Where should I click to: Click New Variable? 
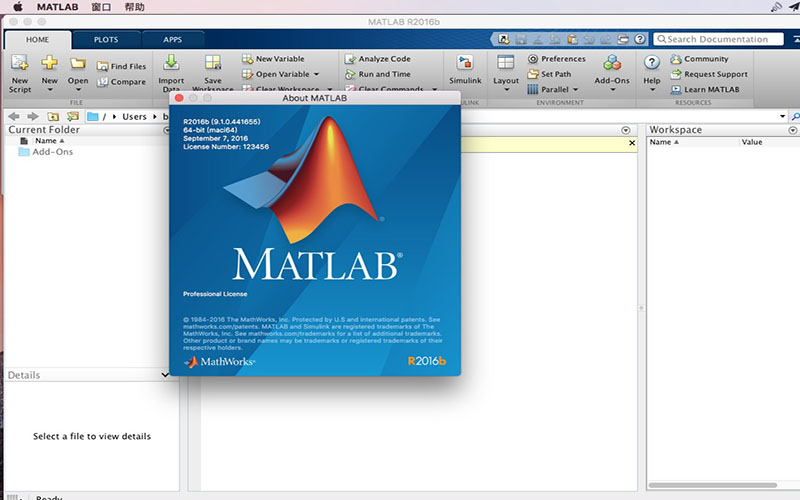(x=273, y=59)
